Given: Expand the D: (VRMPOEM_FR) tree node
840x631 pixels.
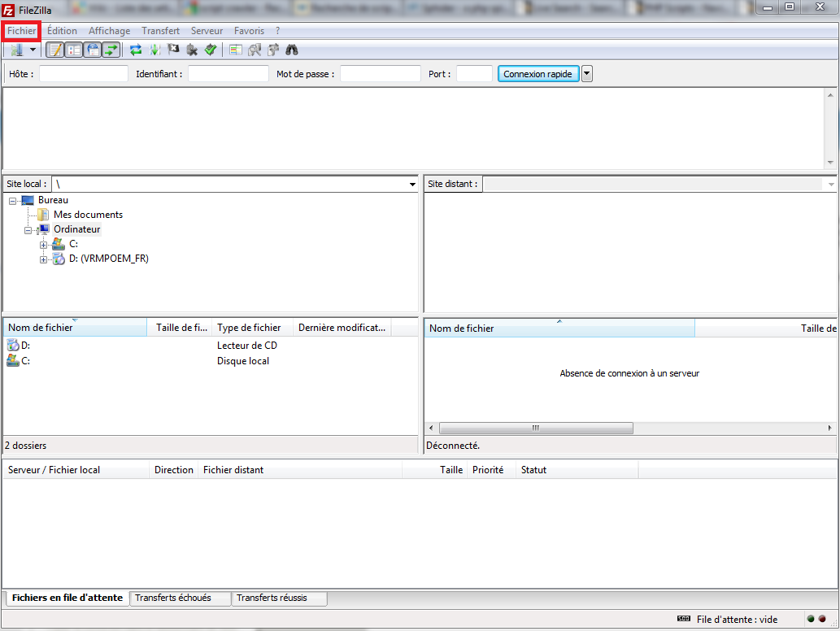Looking at the screenshot, I should (43, 259).
